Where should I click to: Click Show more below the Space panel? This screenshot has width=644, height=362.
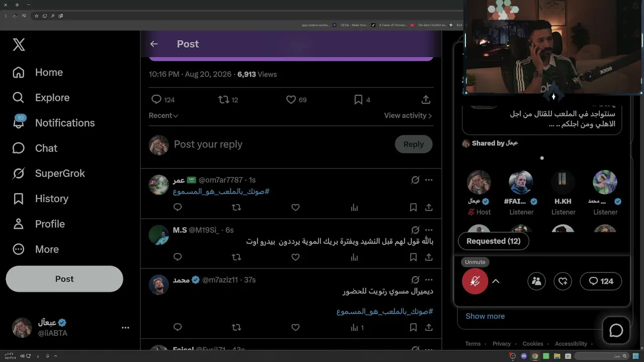(485, 316)
